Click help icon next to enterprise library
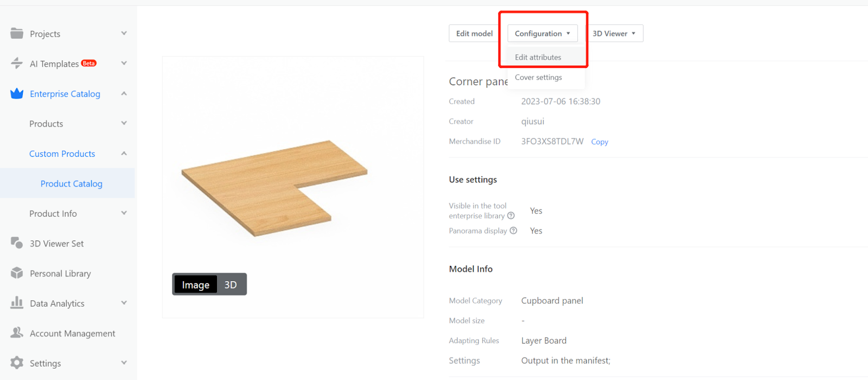This screenshot has width=868, height=380. [x=510, y=216]
